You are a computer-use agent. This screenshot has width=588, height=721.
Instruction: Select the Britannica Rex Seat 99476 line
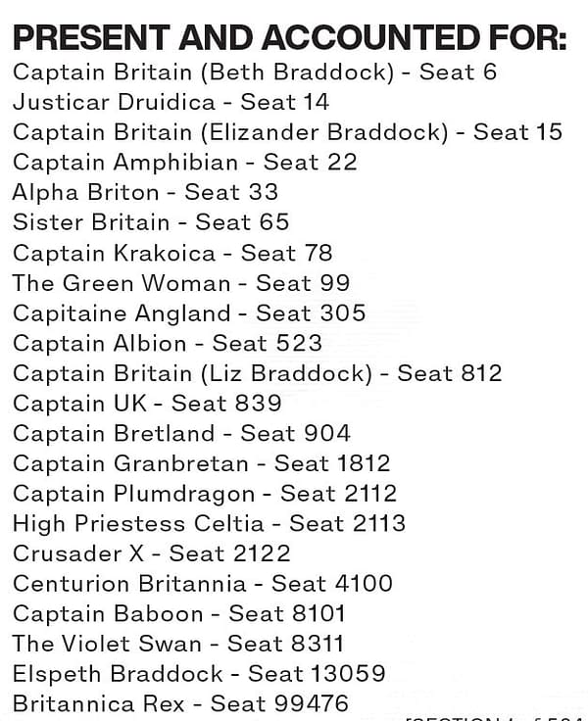tap(181, 704)
